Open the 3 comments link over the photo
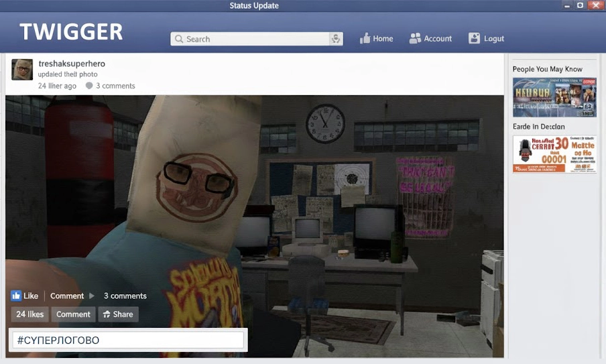This screenshot has height=364, width=606. tap(125, 296)
